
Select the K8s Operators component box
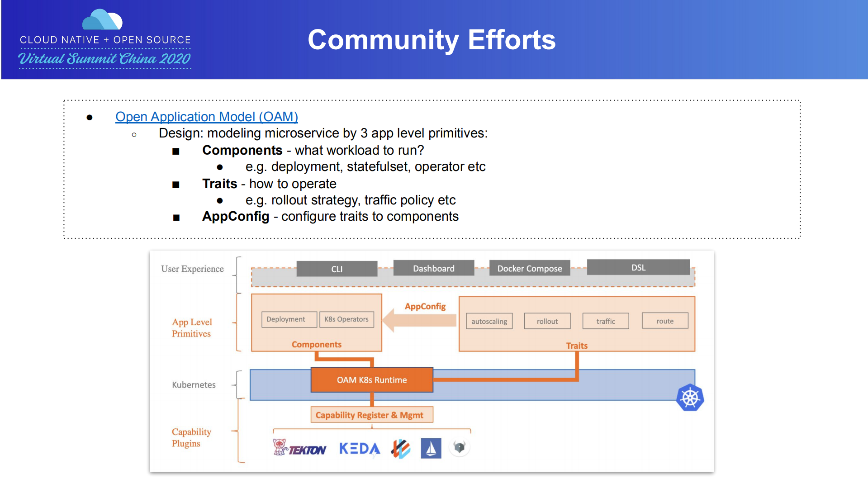[346, 319]
